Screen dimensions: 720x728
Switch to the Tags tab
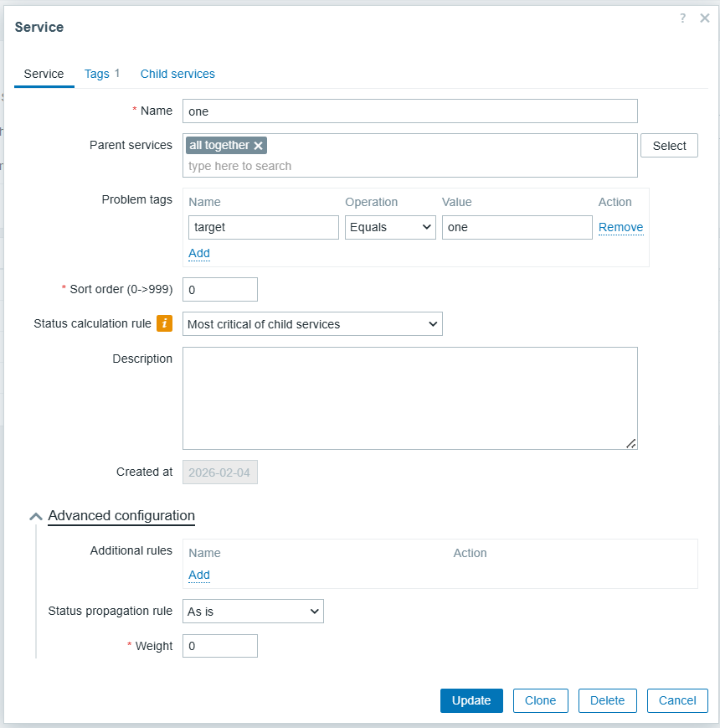(x=97, y=74)
